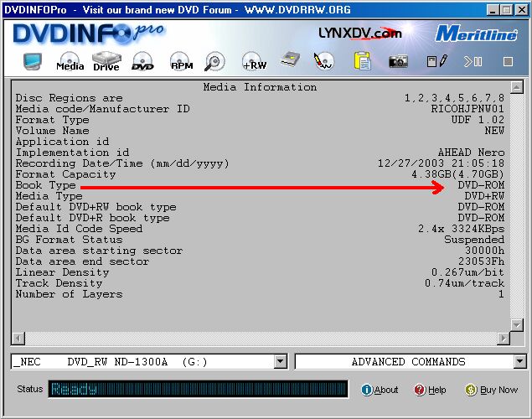Click the pen-and-disc write icon
Screen dimensions: 532x419
[323, 61]
